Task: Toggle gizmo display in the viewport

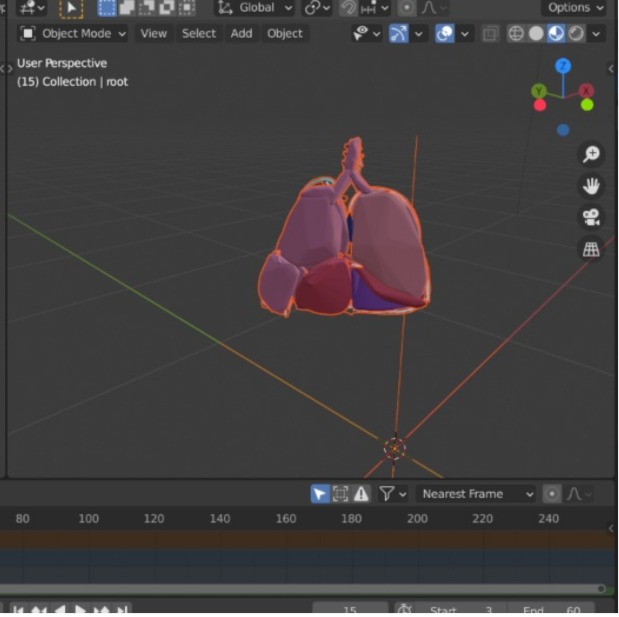Action: (398, 34)
